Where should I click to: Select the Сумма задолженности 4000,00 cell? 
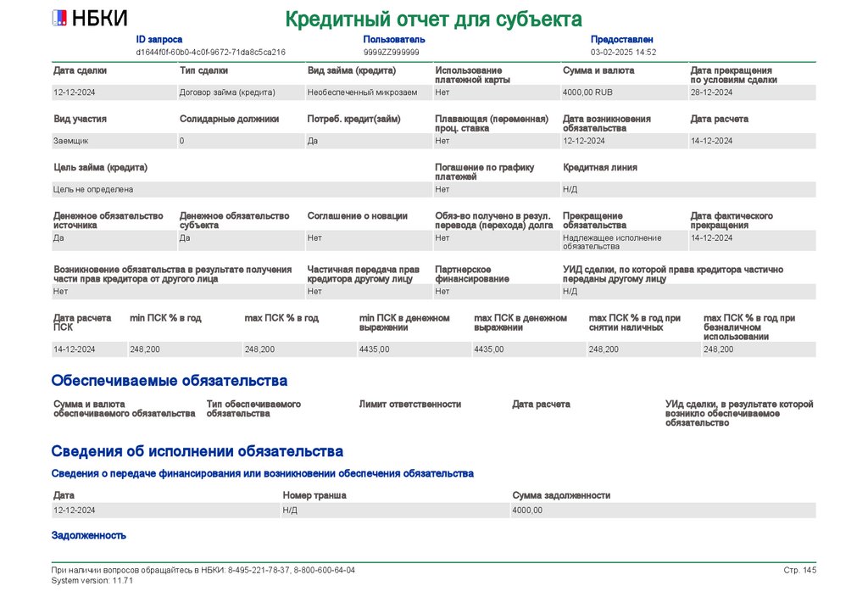pos(663,511)
